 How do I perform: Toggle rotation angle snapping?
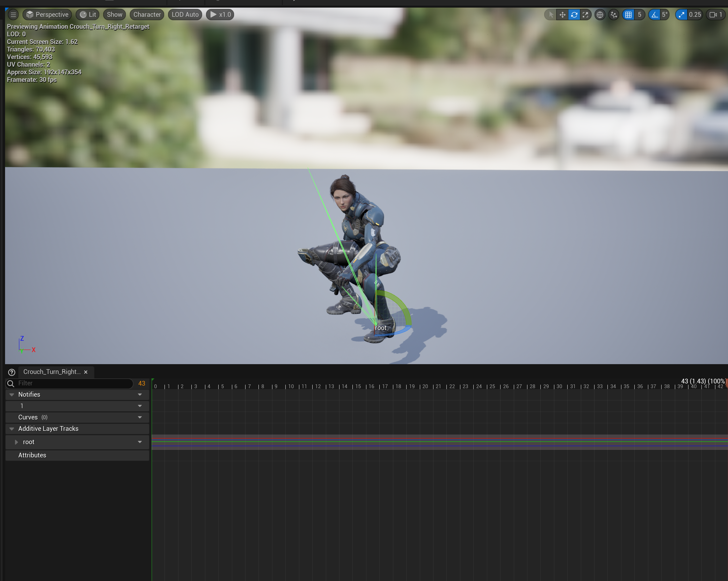coord(654,15)
